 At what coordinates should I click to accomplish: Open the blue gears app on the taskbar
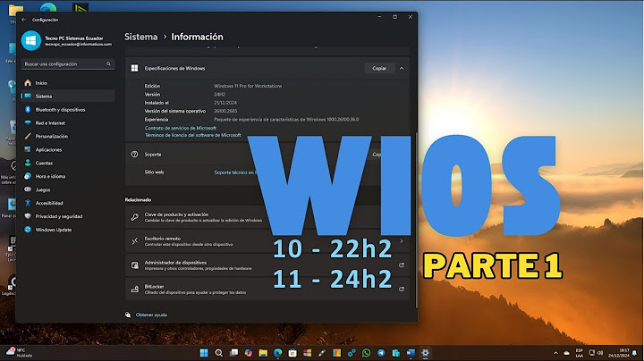tap(352, 353)
